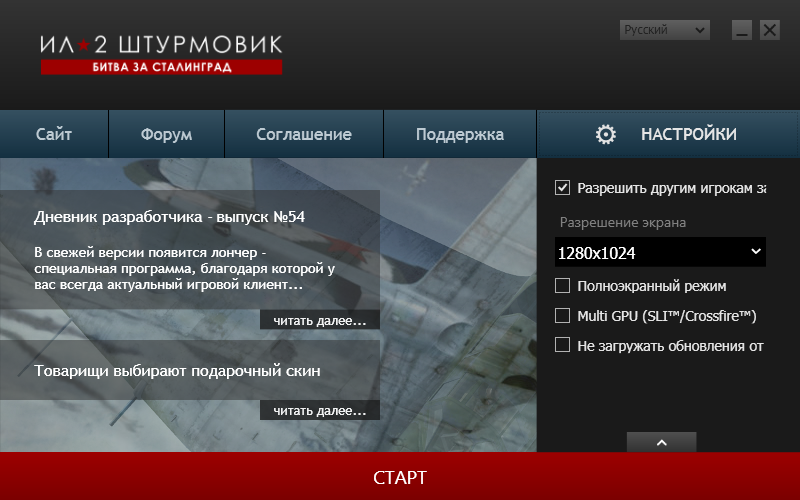Open Дневник разработчика - выпуск №54 headline
The height and width of the screenshot is (500, 800).
169,217
